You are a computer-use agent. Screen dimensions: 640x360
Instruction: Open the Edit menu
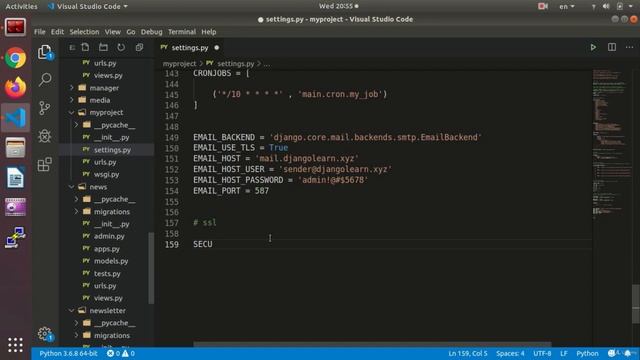(57, 31)
